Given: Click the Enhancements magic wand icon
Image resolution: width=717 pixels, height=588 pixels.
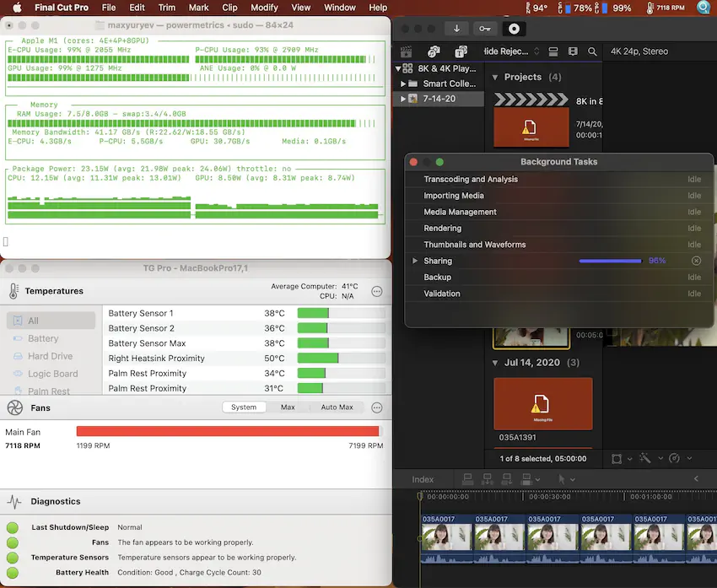Looking at the screenshot, I should (645, 458).
